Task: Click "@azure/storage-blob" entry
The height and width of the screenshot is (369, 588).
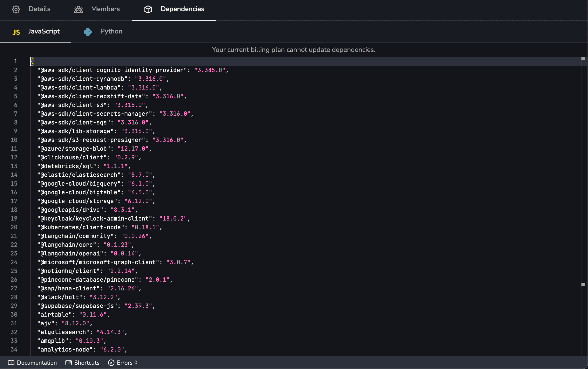Action: click(x=94, y=149)
